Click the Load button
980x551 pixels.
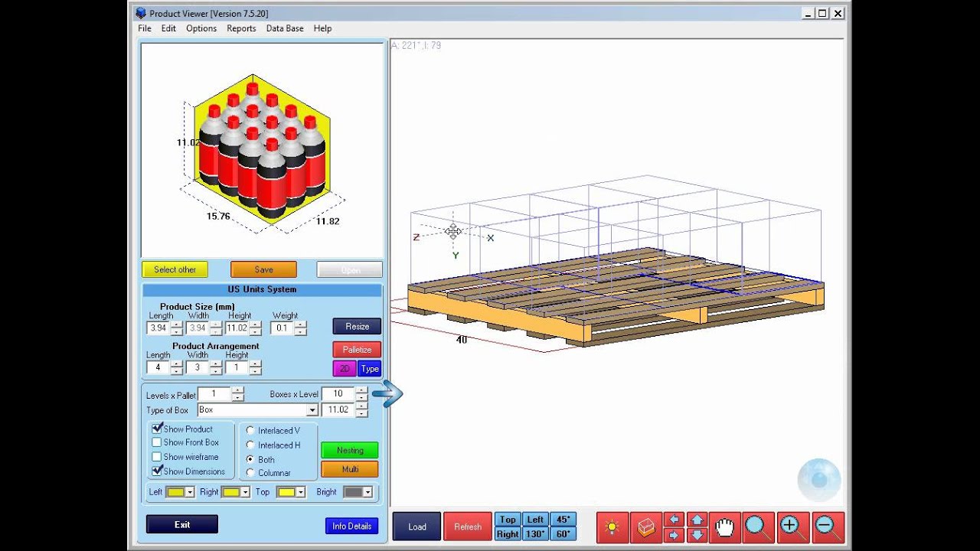click(417, 527)
